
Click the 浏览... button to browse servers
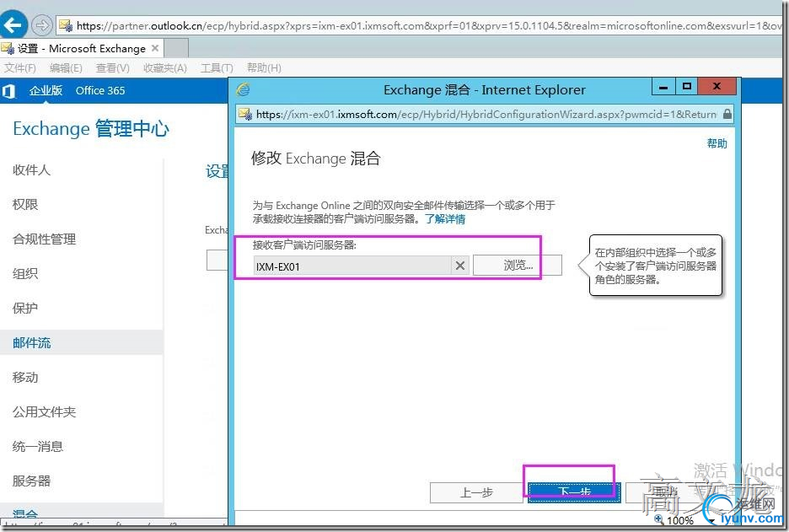coord(518,266)
